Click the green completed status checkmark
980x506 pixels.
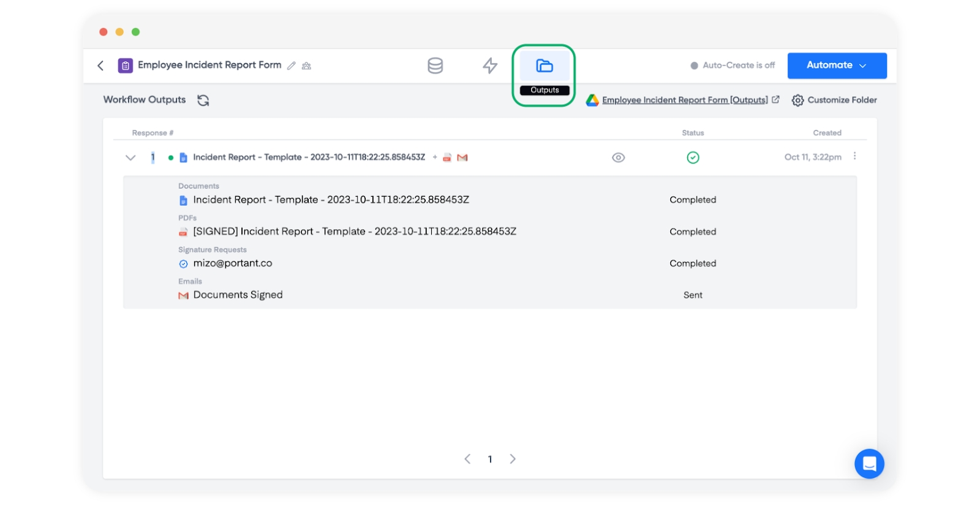693,157
